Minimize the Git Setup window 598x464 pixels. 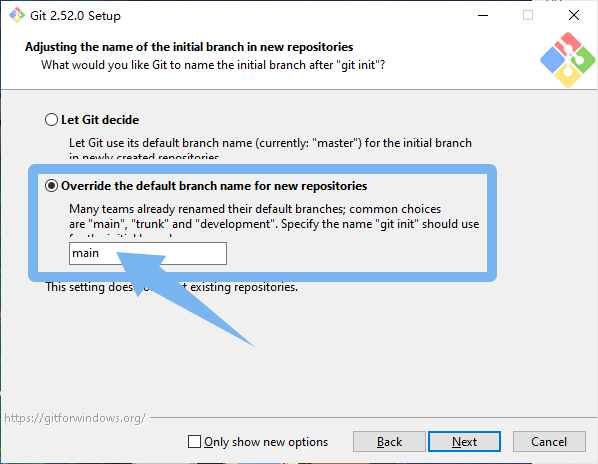pos(483,15)
